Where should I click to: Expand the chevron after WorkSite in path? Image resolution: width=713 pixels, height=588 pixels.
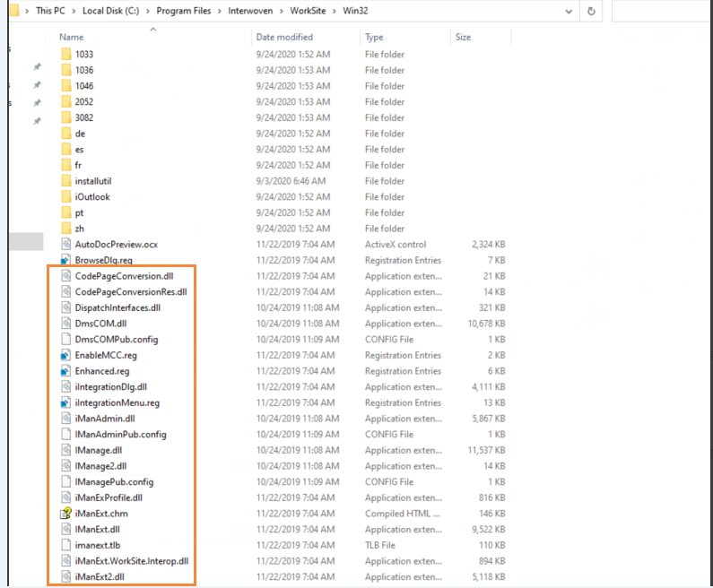pos(334,12)
